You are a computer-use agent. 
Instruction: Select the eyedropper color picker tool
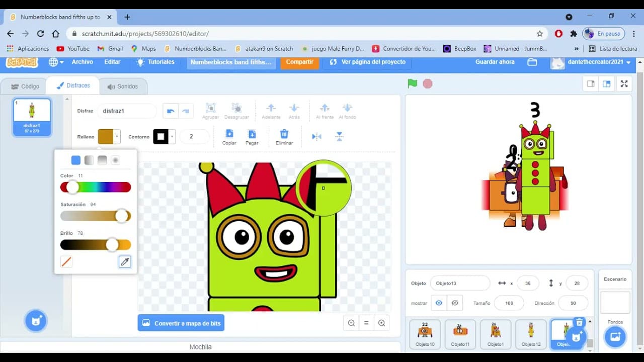pyautogui.click(x=125, y=261)
